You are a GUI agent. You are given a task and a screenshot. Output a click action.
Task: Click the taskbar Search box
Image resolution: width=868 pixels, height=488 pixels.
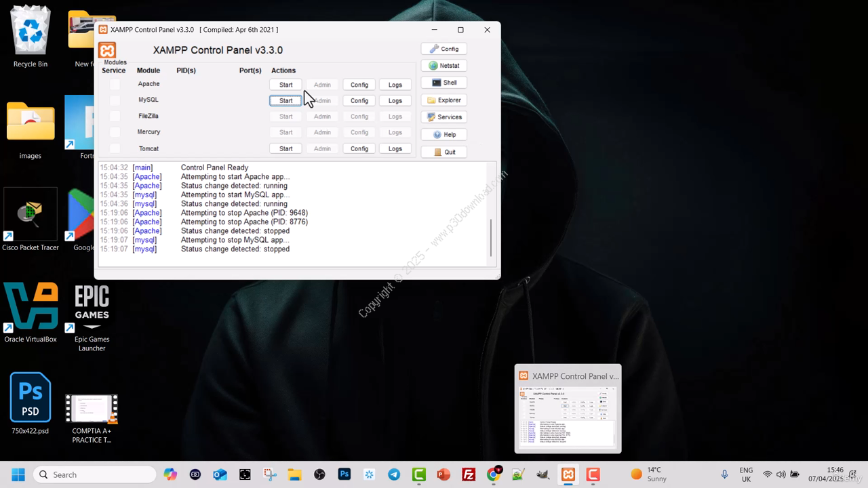point(96,474)
